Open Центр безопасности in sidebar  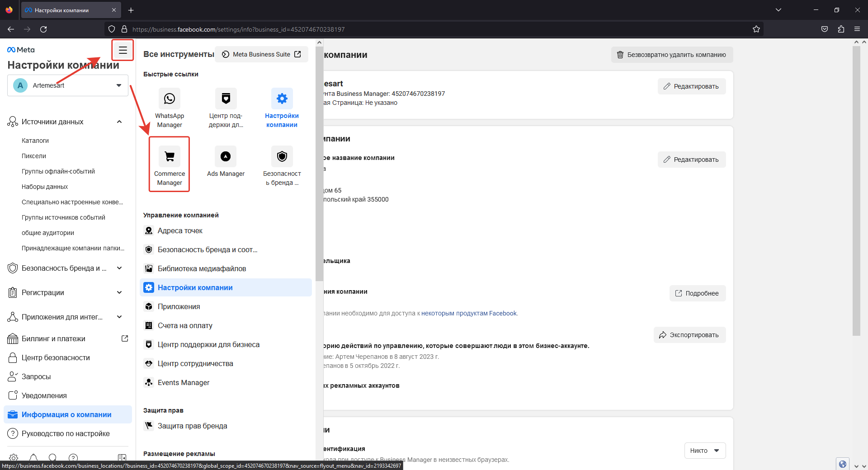click(68, 357)
